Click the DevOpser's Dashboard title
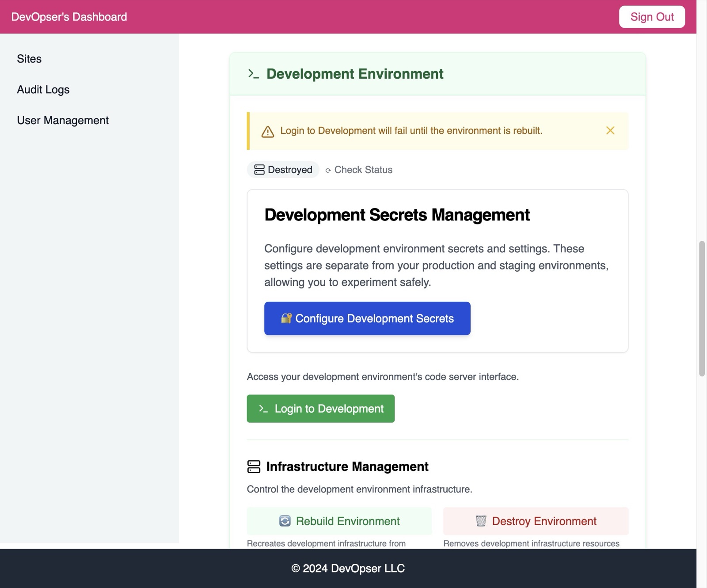Screen dimensions: 707x588 [x=69, y=17]
